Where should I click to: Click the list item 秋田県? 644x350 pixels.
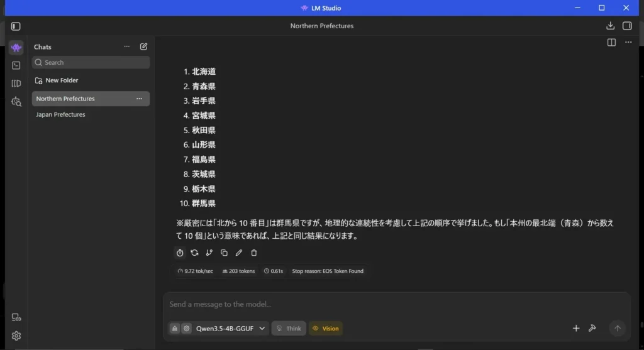point(204,131)
